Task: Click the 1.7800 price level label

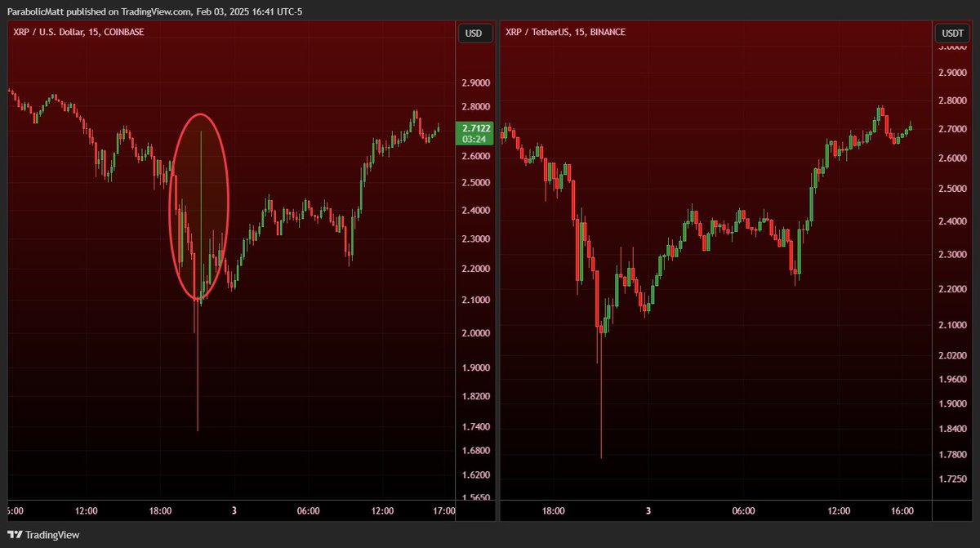Action: tap(954, 455)
